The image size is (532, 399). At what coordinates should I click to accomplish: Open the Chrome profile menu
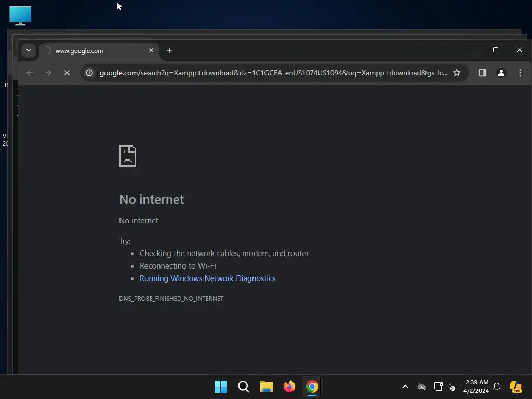click(x=501, y=73)
